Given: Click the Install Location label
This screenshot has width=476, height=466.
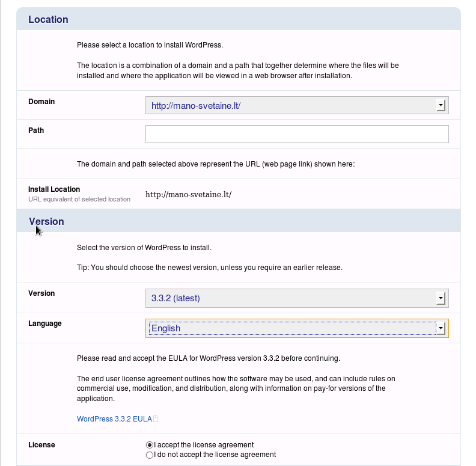Looking at the screenshot, I should (54, 189).
